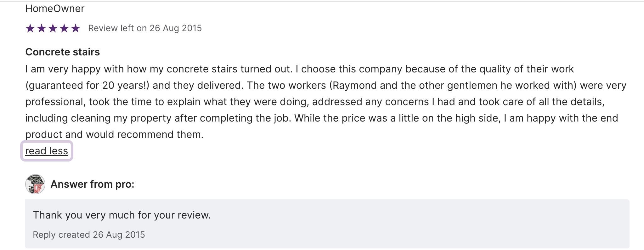644x250 pixels.
Task: Click the fifth purple rating star
Action: 76,28
